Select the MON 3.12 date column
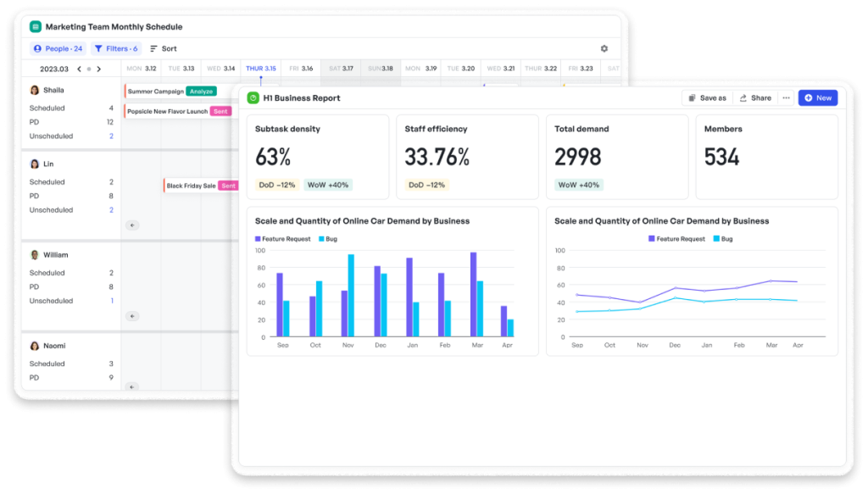The width and height of the screenshot is (868, 494). point(141,69)
